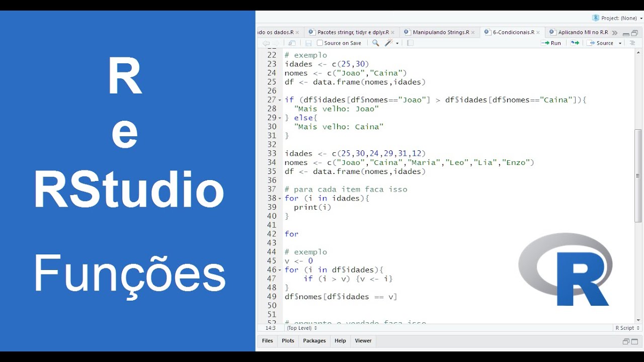Image resolution: width=644 pixels, height=362 pixels.
Task: Click line number 33 in the gutter
Action: [x=271, y=154]
